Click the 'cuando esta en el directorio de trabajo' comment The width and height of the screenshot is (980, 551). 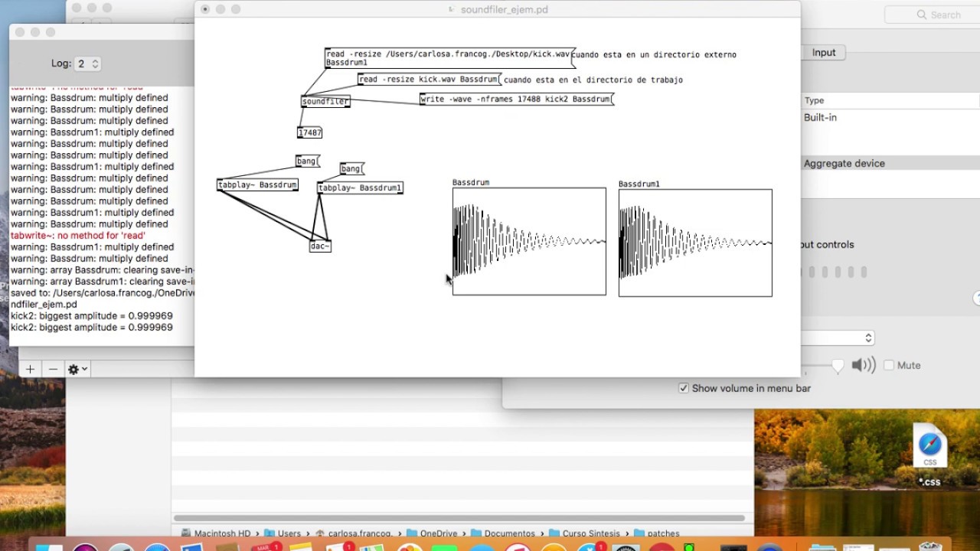(593, 80)
